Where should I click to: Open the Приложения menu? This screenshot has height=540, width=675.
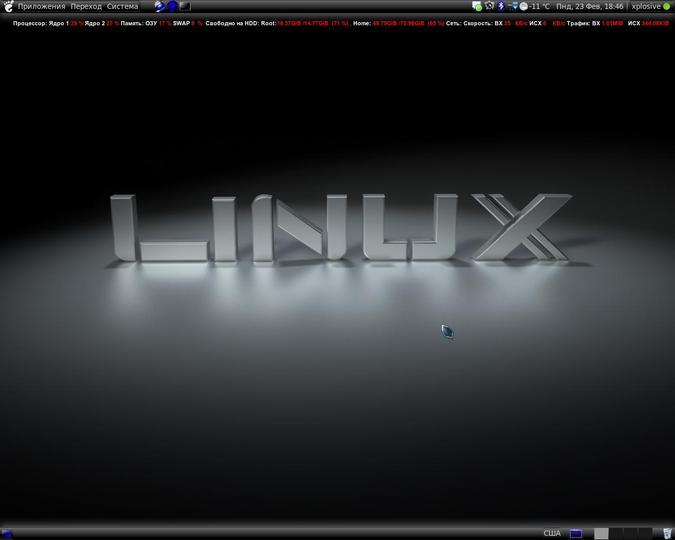tap(41, 6)
